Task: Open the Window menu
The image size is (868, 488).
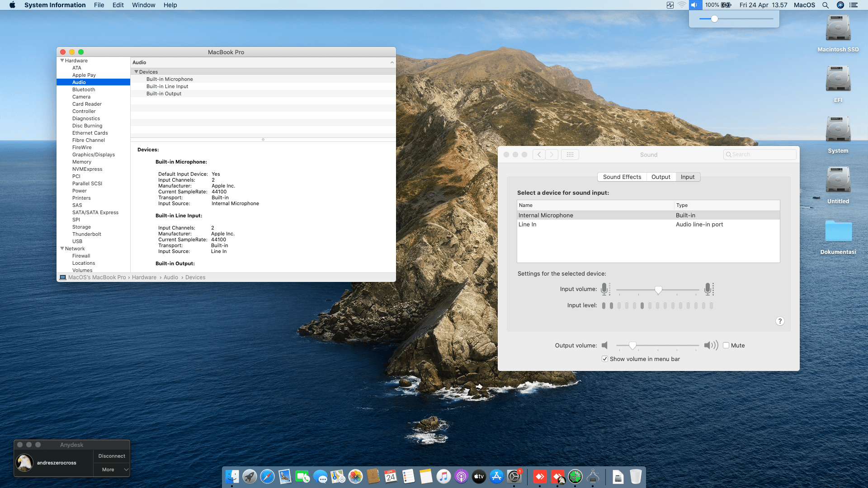Action: click(x=143, y=5)
